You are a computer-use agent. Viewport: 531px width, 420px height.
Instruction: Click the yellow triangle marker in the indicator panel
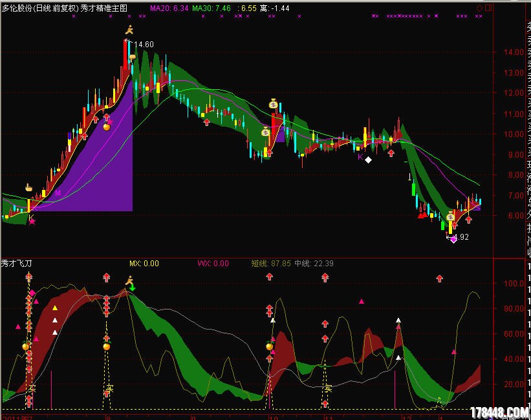55,308
